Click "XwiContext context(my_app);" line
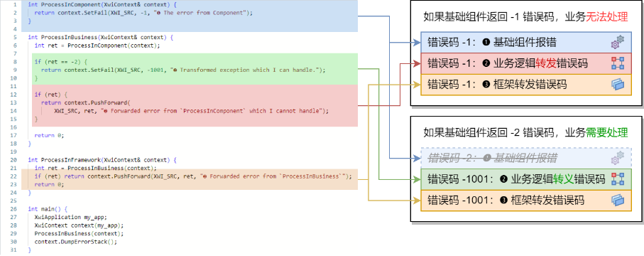This screenshot has width=644, height=256. pyautogui.click(x=79, y=225)
